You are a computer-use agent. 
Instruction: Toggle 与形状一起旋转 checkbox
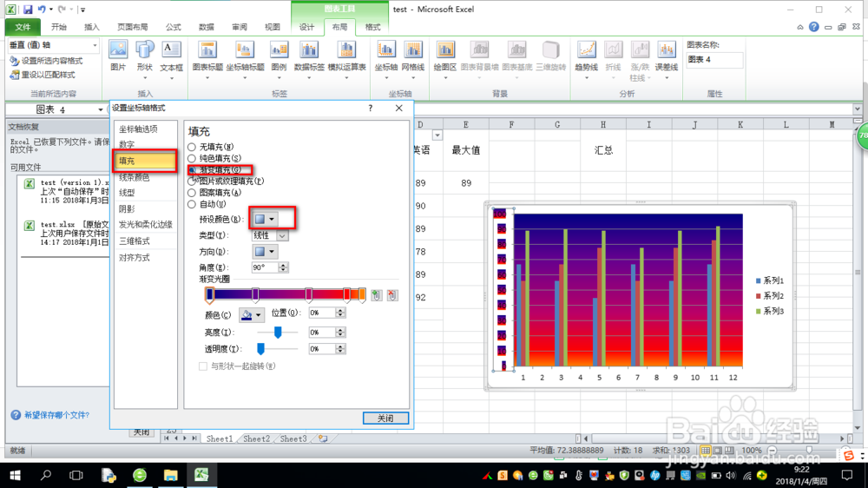[203, 366]
